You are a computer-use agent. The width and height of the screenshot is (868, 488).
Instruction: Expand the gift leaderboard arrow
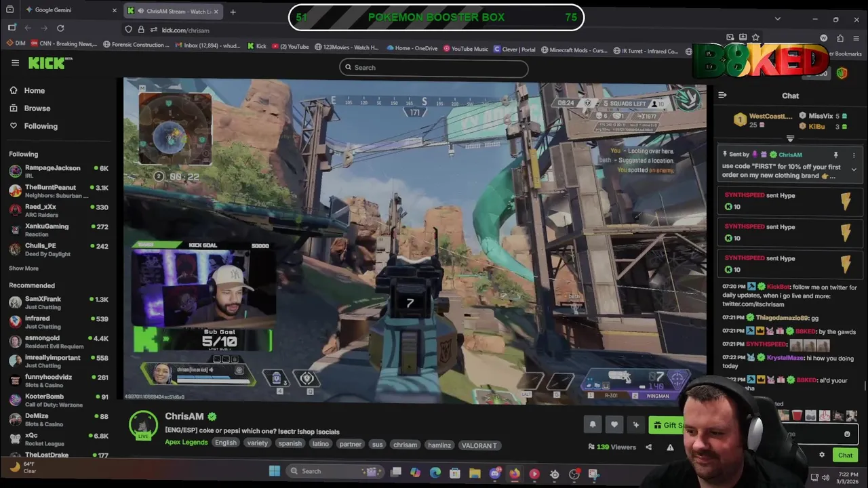tap(790, 138)
